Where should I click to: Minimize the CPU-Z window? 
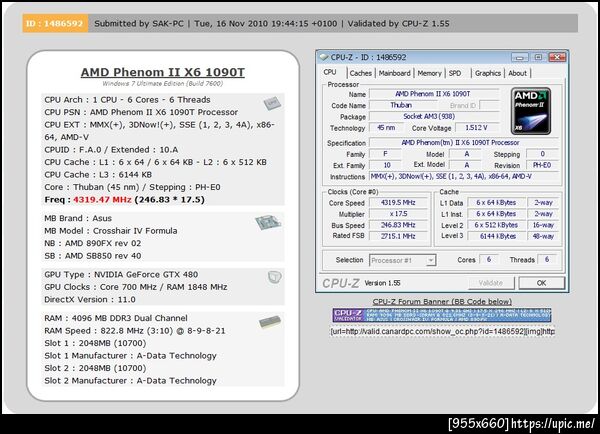(520, 57)
